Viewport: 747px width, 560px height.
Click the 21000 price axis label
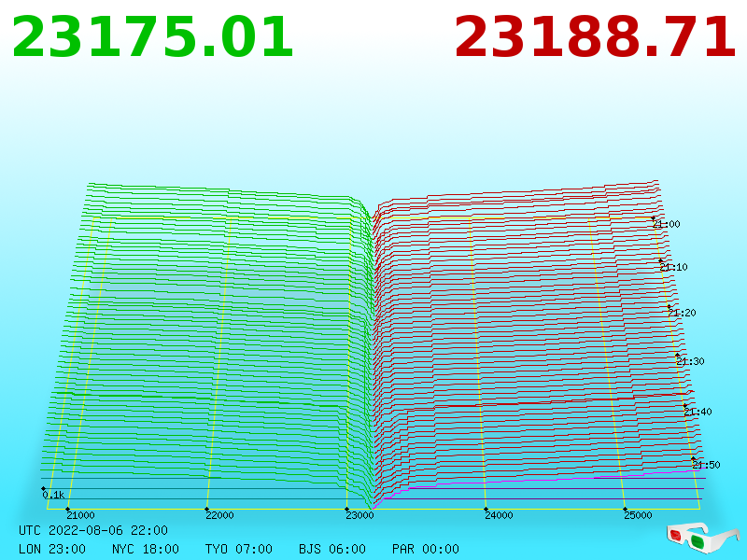80,515
